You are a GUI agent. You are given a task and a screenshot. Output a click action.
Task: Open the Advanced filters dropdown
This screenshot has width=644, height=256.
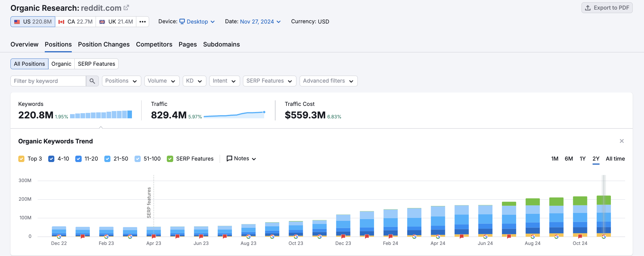(328, 81)
